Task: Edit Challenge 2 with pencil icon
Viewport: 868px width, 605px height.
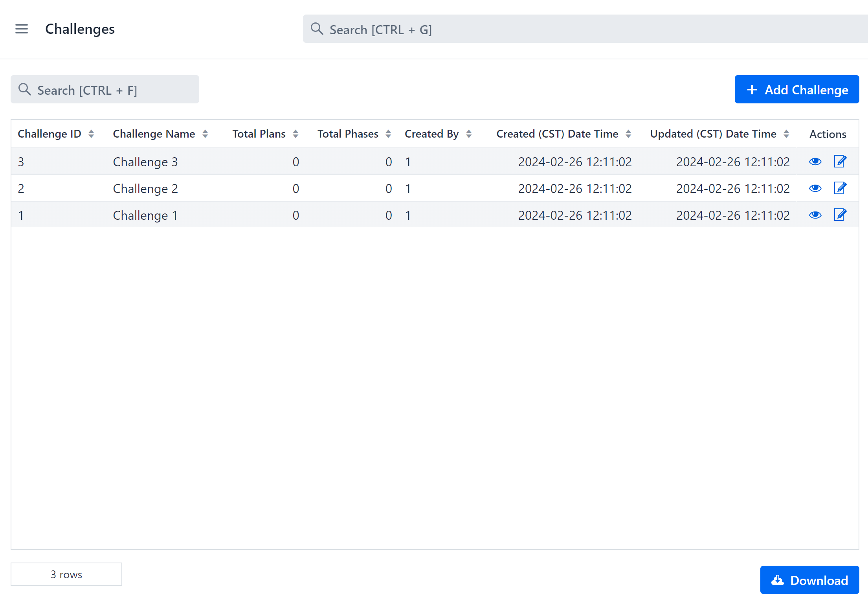Action: (840, 188)
